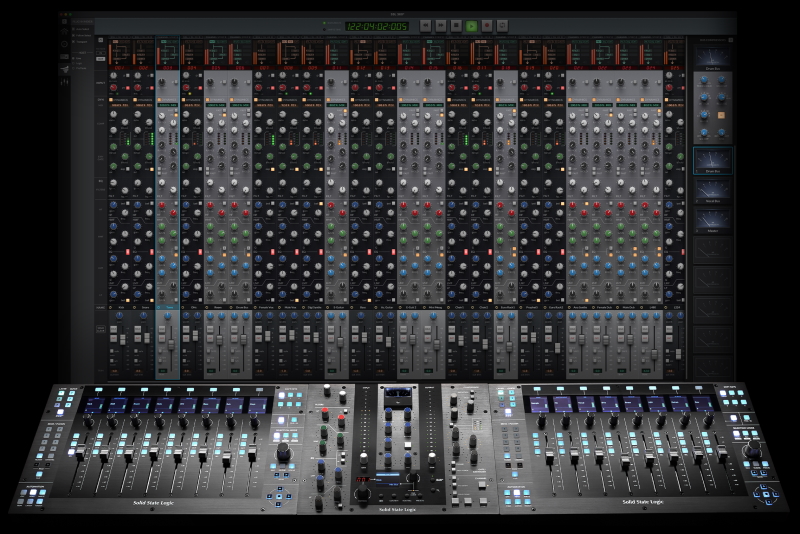This screenshot has height=534, width=800.
Task: Select the Female Vox channel name
Action: tap(265, 308)
